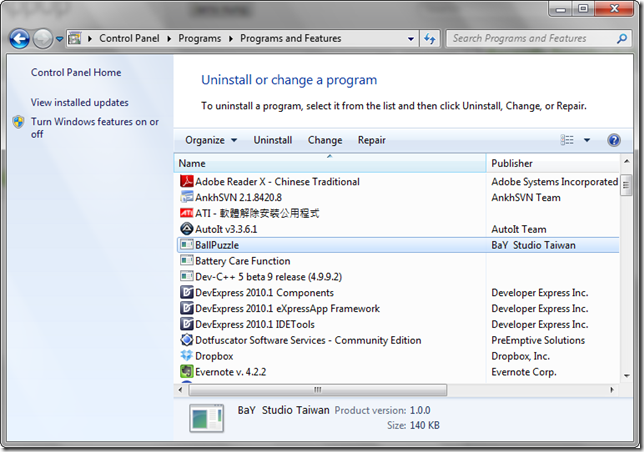Viewport: 644px width, 452px height.
Task: Select the Evernote v. 4.2.2 icon
Action: click(x=187, y=372)
